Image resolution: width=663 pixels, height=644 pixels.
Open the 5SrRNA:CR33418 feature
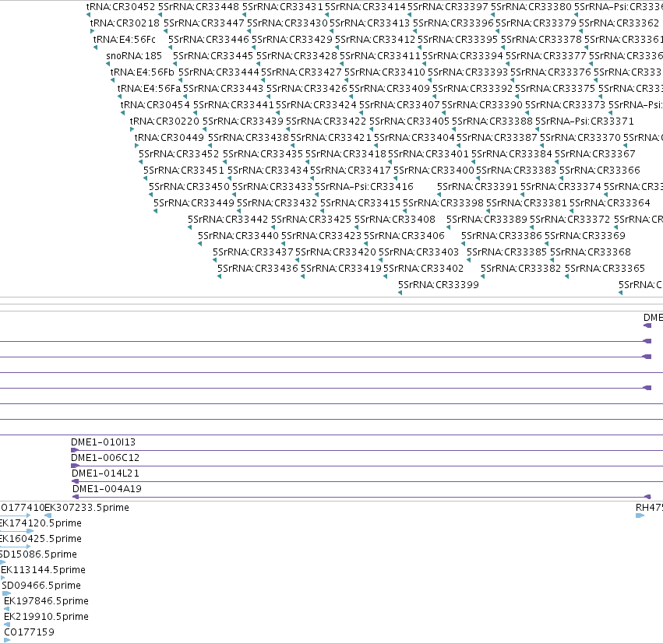[346, 154]
